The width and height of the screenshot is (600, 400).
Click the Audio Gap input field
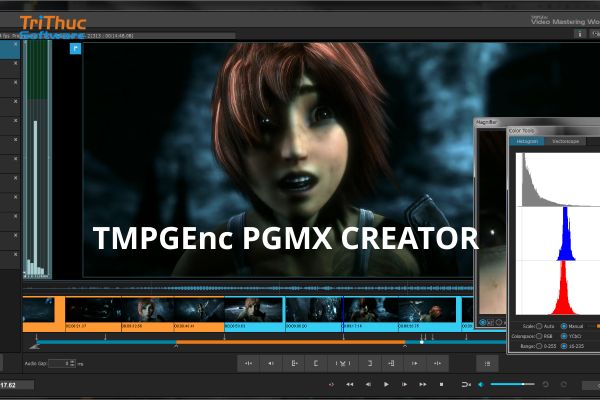59,363
